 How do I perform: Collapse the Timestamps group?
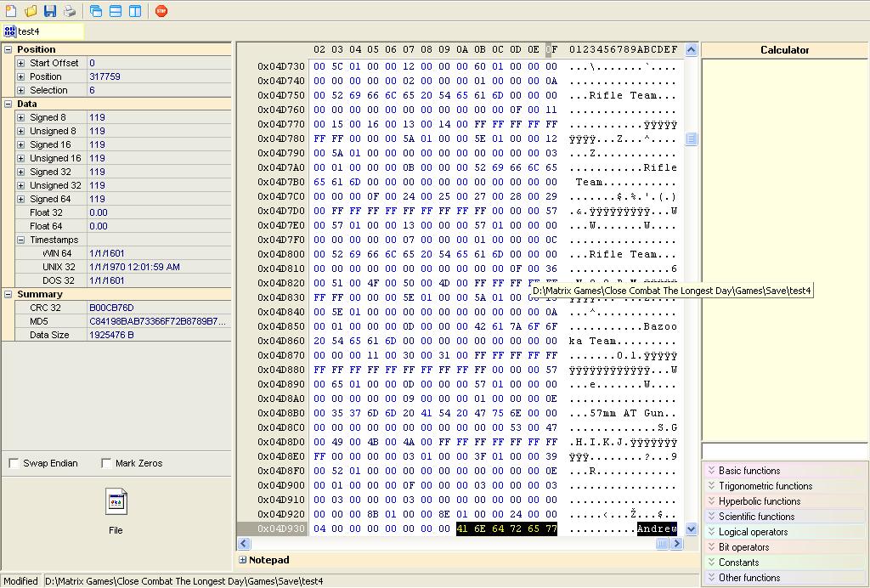coord(21,240)
